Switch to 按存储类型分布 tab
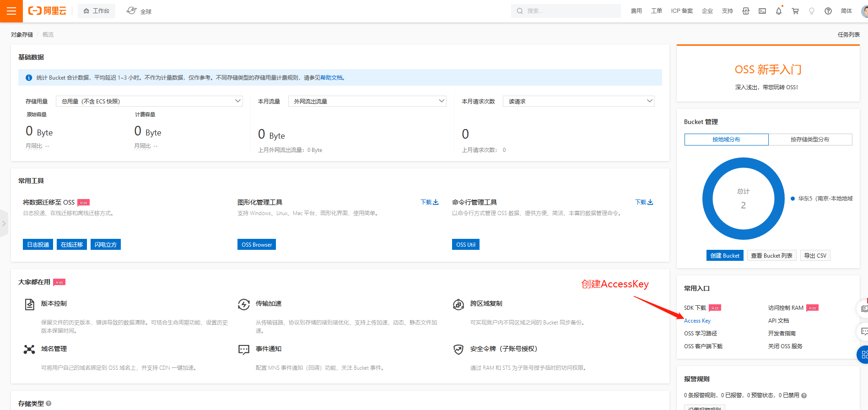 tap(810, 140)
